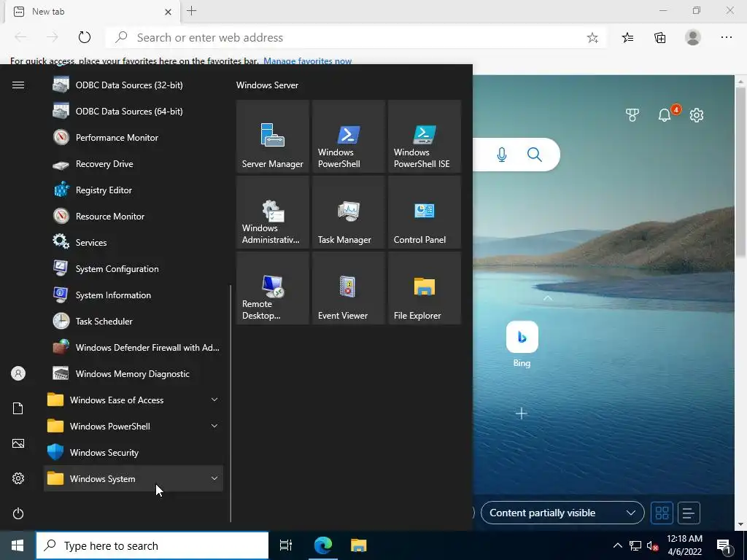This screenshot has height=560, width=747.
Task: Expand the Start menu hamburger navigation
Action: click(x=18, y=85)
